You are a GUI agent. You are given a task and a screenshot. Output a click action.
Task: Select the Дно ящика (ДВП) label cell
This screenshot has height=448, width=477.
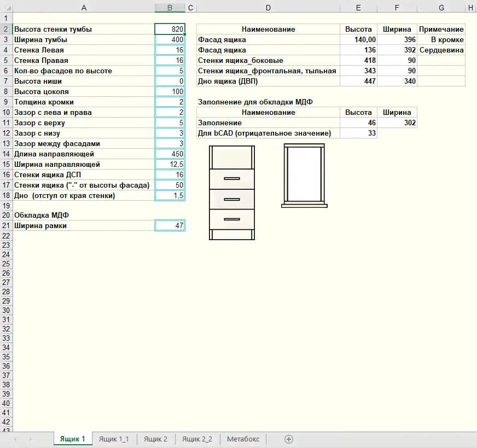coord(268,82)
